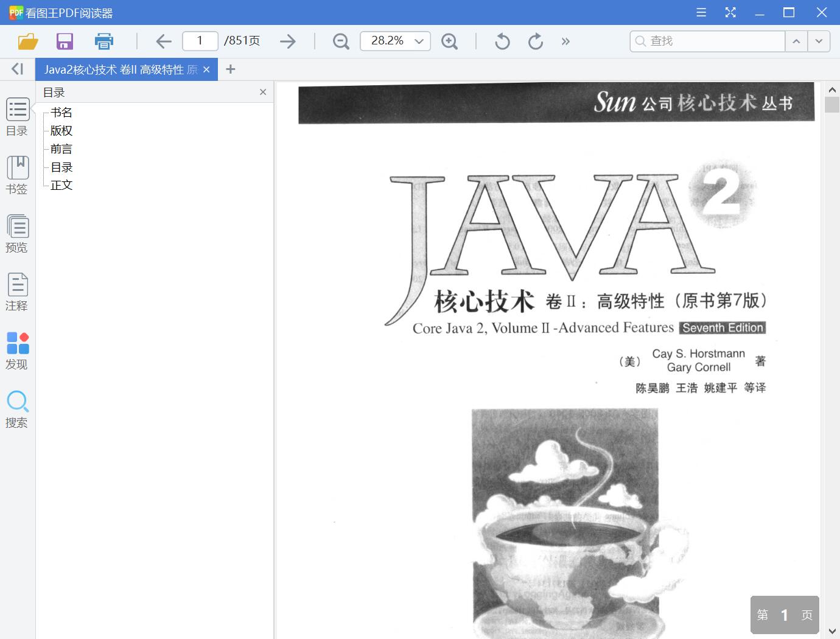The width and height of the screenshot is (840, 639).
Task: Jump to 正文 in the outline
Action: 61,185
